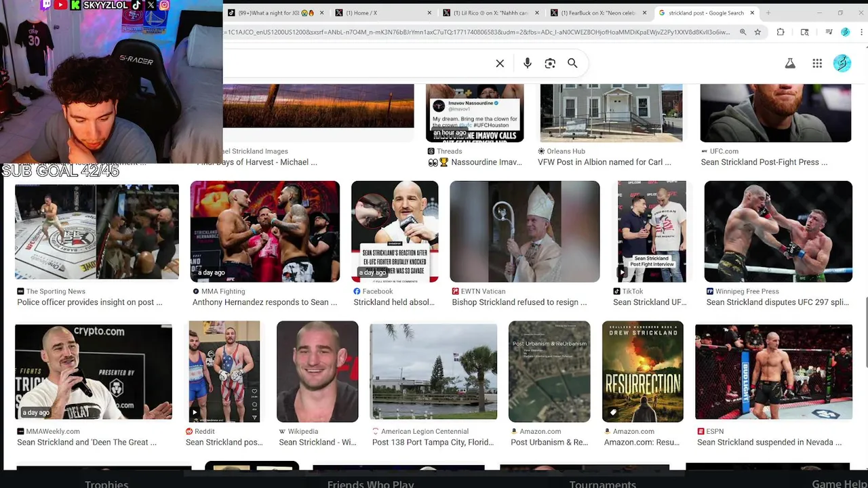Open the zoom magnifier in the address bar

(x=743, y=32)
